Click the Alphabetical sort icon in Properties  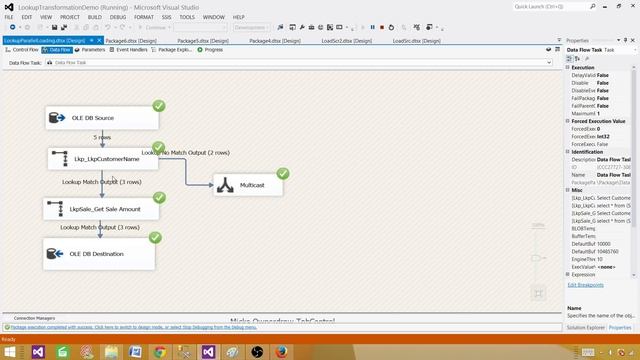(578, 59)
